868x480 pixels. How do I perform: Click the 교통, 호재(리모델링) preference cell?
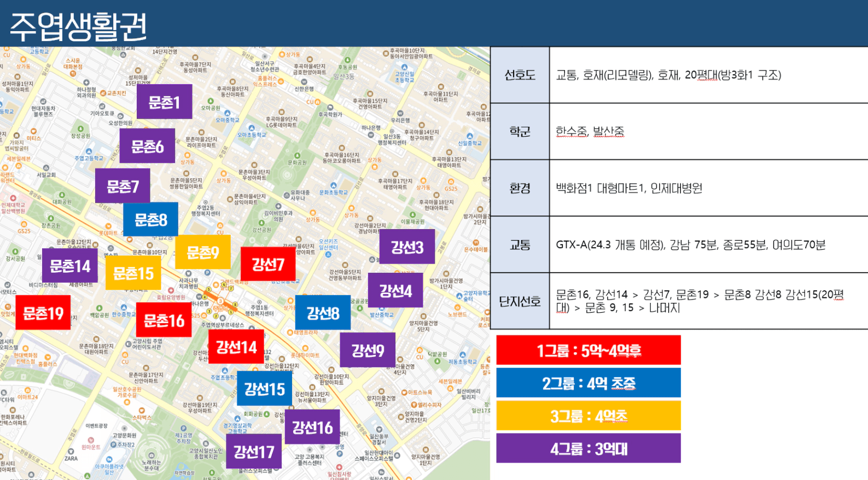(709, 75)
